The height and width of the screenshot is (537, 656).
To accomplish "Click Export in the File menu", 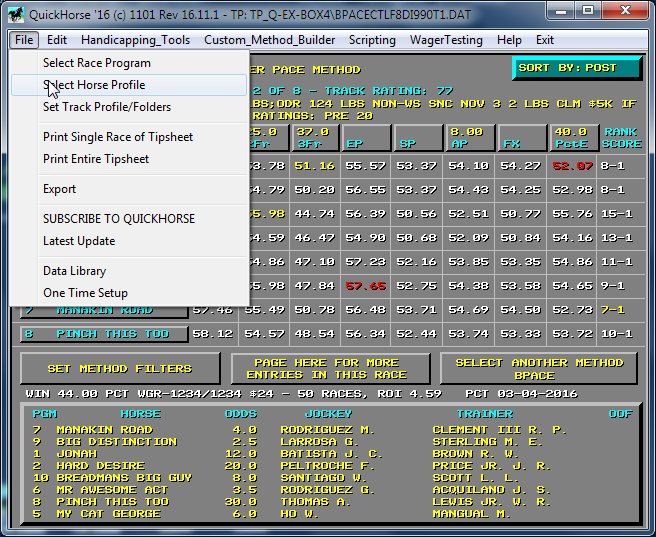I will [x=60, y=189].
